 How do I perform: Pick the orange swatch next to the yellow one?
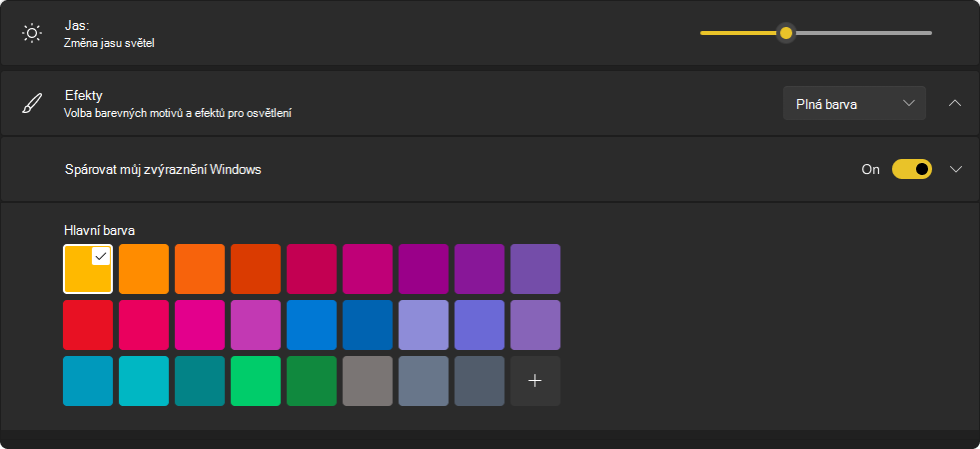pyautogui.click(x=144, y=269)
